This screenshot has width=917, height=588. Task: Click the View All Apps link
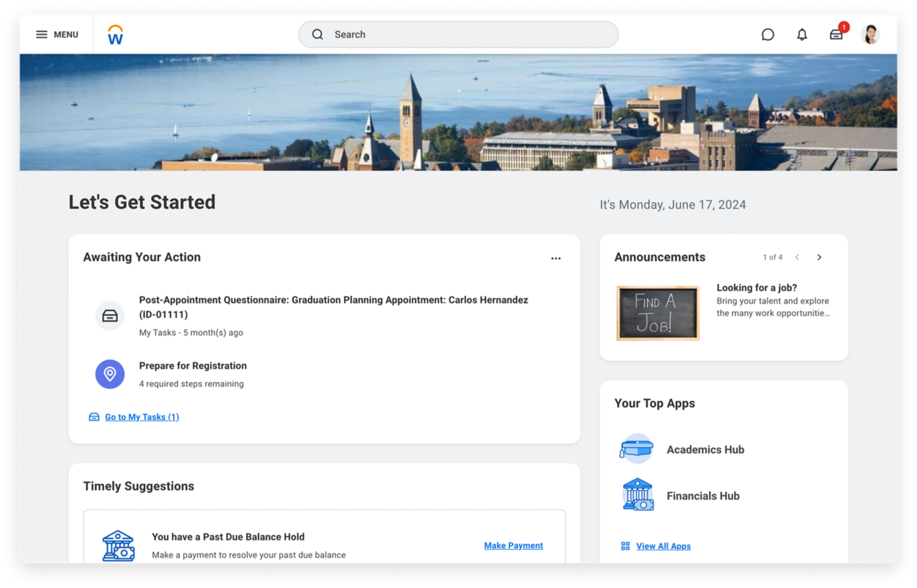(x=663, y=546)
